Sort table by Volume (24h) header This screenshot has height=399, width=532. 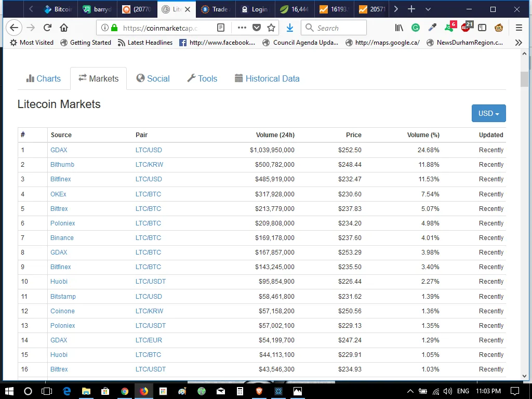coord(275,135)
